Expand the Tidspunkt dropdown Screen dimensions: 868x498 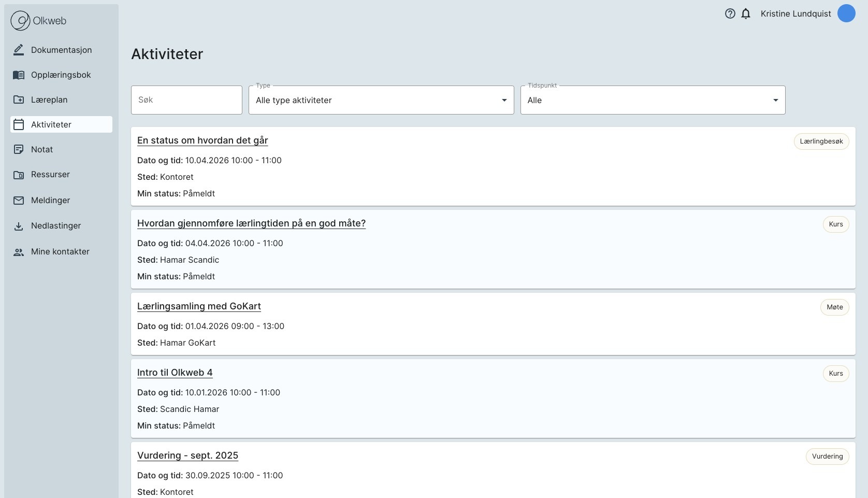(x=652, y=100)
